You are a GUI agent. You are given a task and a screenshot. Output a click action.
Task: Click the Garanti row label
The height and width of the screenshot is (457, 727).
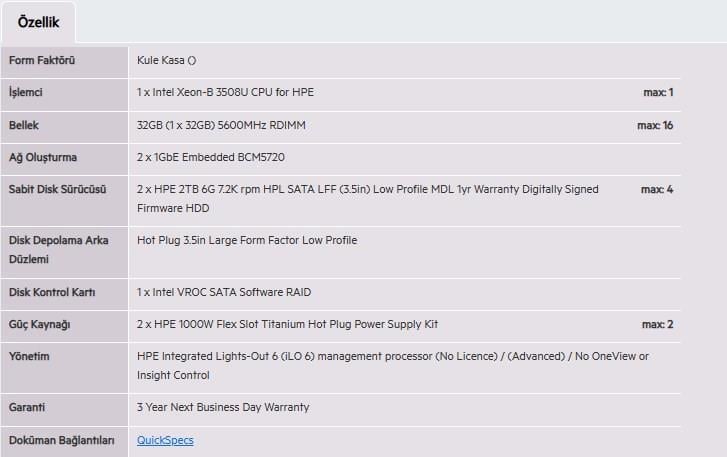click(27, 408)
